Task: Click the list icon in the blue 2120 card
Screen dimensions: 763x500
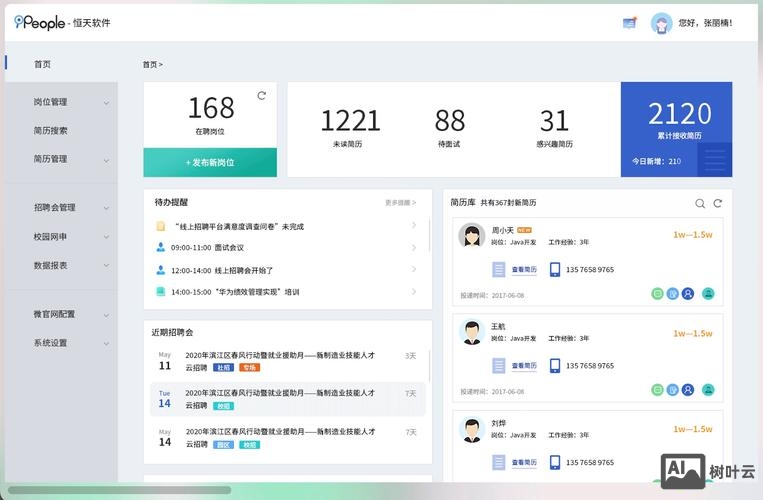Action: click(x=714, y=159)
